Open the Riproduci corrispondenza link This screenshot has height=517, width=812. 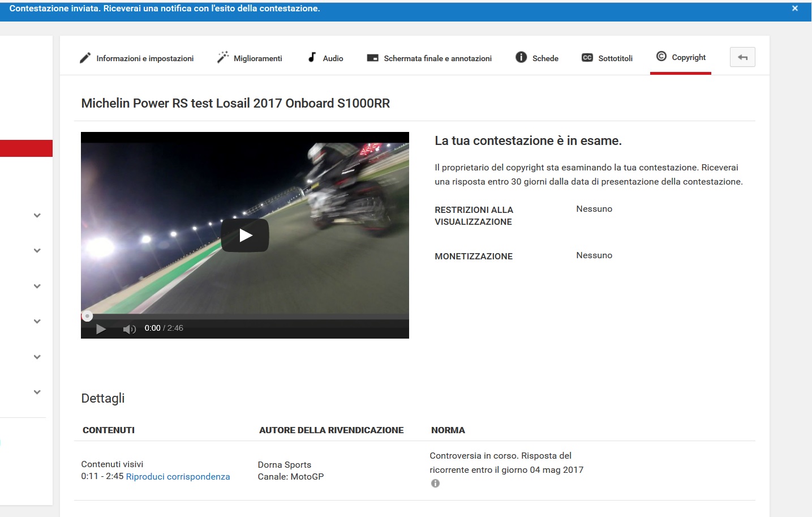pos(178,477)
